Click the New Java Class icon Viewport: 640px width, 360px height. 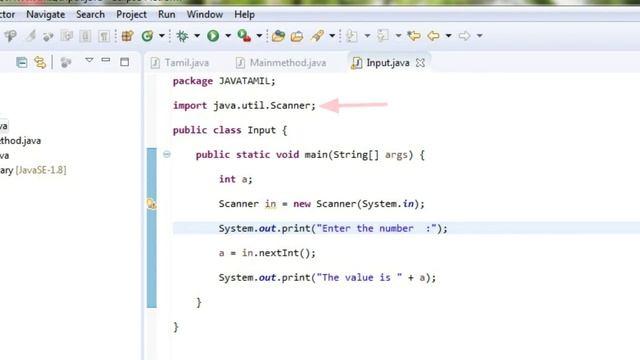147,36
